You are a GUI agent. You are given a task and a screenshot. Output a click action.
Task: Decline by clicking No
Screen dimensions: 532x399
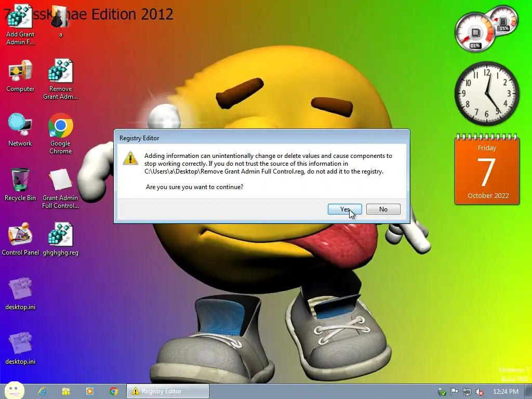pos(383,209)
